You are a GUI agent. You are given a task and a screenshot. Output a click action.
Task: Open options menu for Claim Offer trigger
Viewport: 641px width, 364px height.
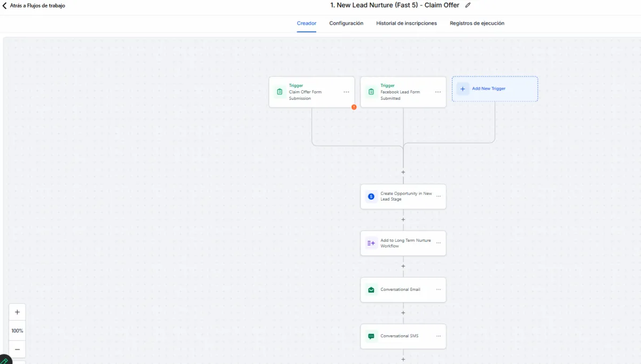(x=346, y=92)
